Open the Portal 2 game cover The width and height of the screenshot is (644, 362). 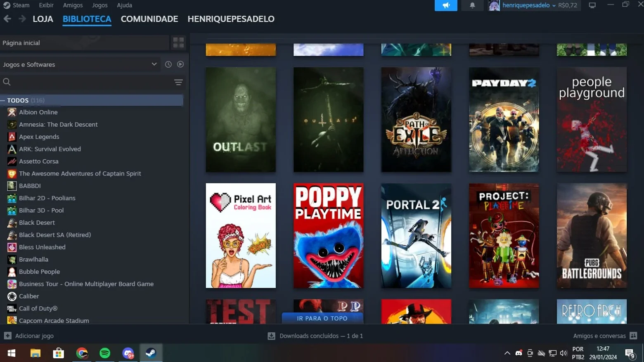[416, 236]
